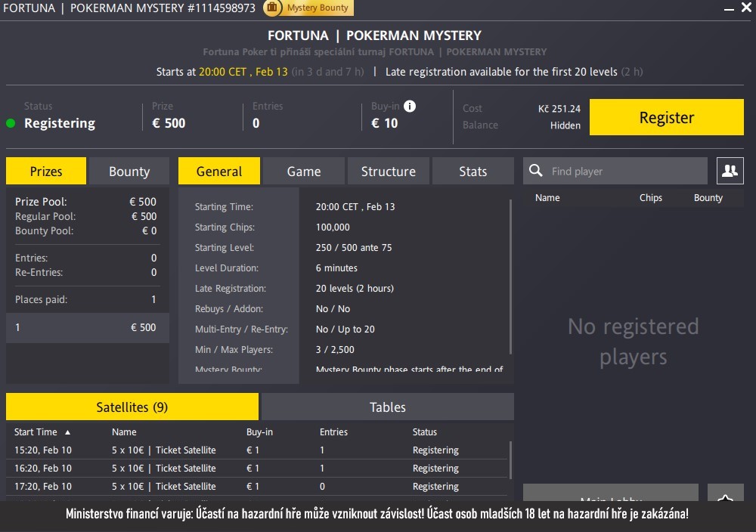The height and width of the screenshot is (532, 756).
Task: Click the € 10 buy-in amount
Action: [x=384, y=123]
